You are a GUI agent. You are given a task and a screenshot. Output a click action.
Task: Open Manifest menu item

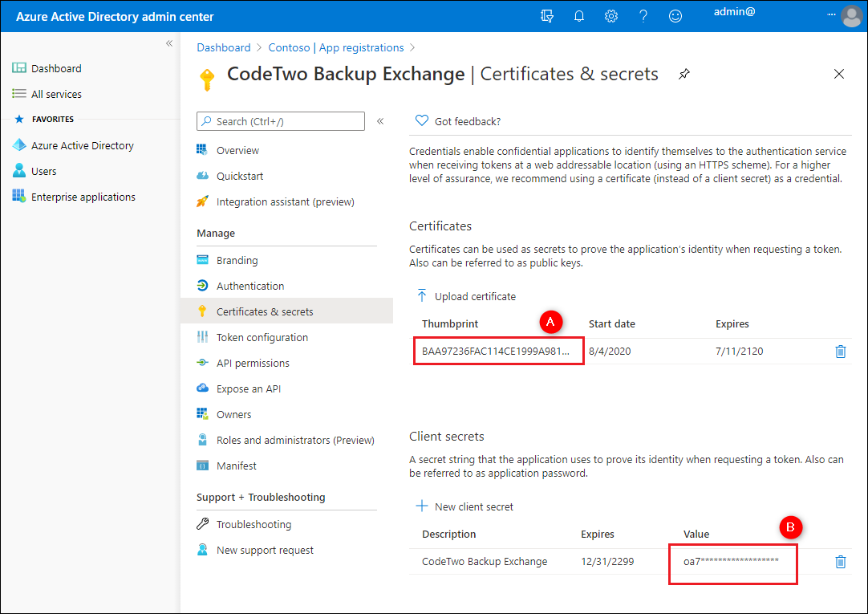coord(237,466)
